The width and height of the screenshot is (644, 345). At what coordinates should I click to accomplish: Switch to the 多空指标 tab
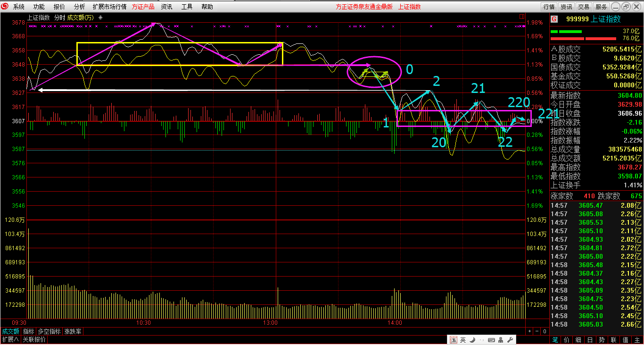49,331
